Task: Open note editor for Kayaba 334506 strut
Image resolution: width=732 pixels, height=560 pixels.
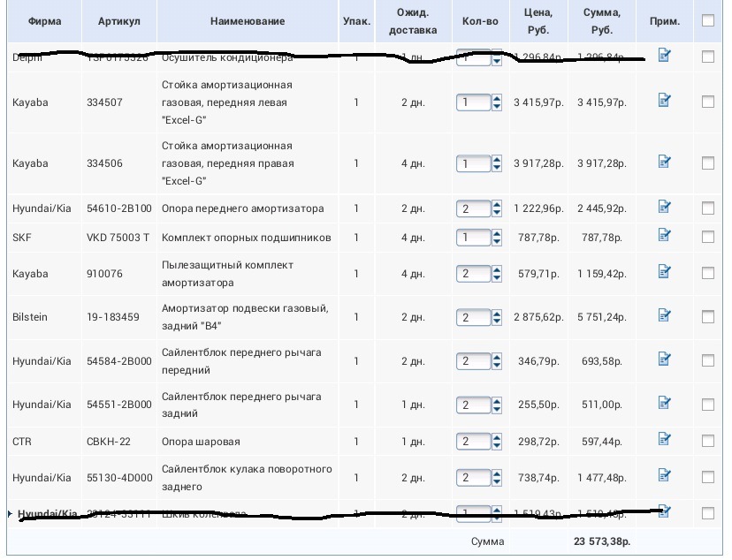Action: 664,163
